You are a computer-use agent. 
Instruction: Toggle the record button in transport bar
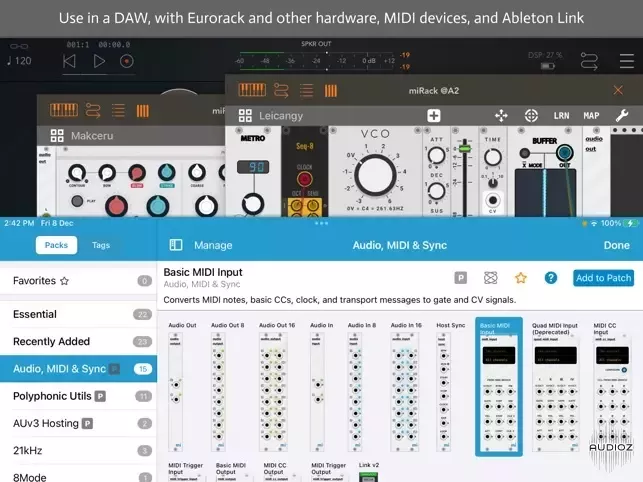[x=127, y=62]
